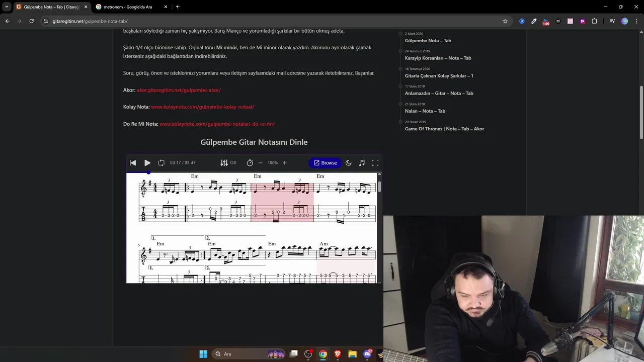Open Discord from the taskbar
Viewport: 644px width, 362px height.
click(x=367, y=354)
